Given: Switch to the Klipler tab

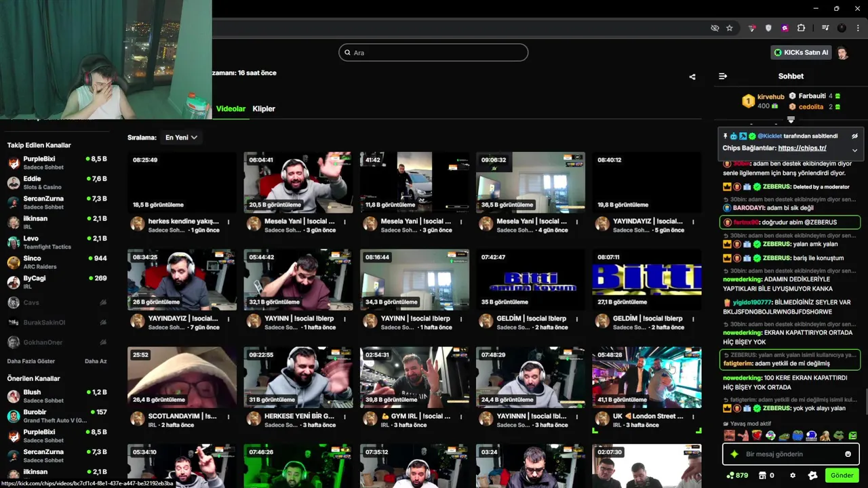Looking at the screenshot, I should pyautogui.click(x=264, y=108).
